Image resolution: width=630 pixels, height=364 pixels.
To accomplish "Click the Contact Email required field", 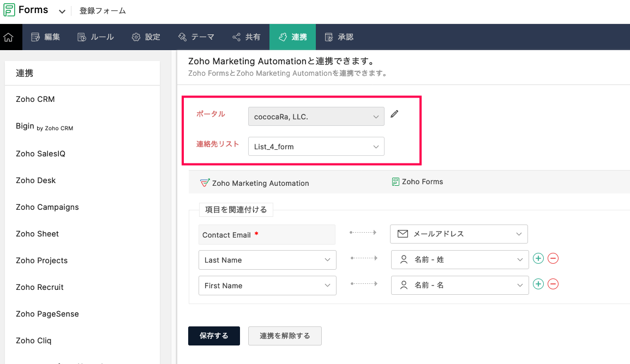I will click(267, 235).
